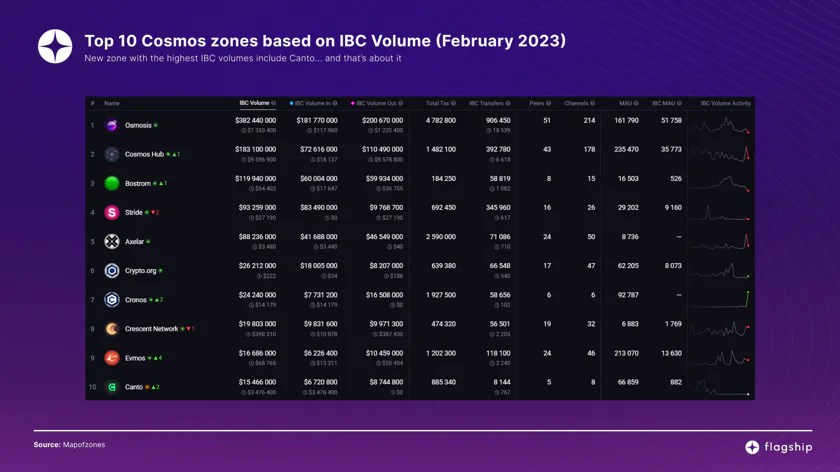The image size is (840, 472).
Task: Click Evmos IBC transfers value 118 100
Action: tap(498, 353)
